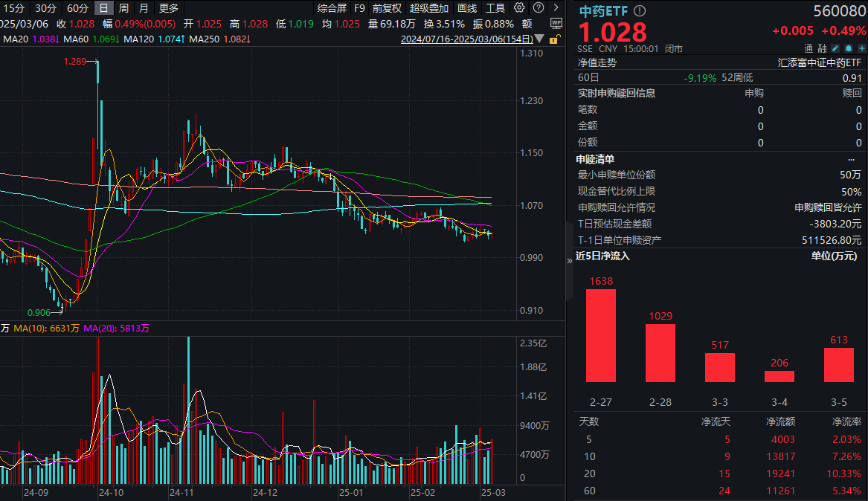Open the 画线 drawing tool
Screen dimensions: 868x501
[466, 8]
